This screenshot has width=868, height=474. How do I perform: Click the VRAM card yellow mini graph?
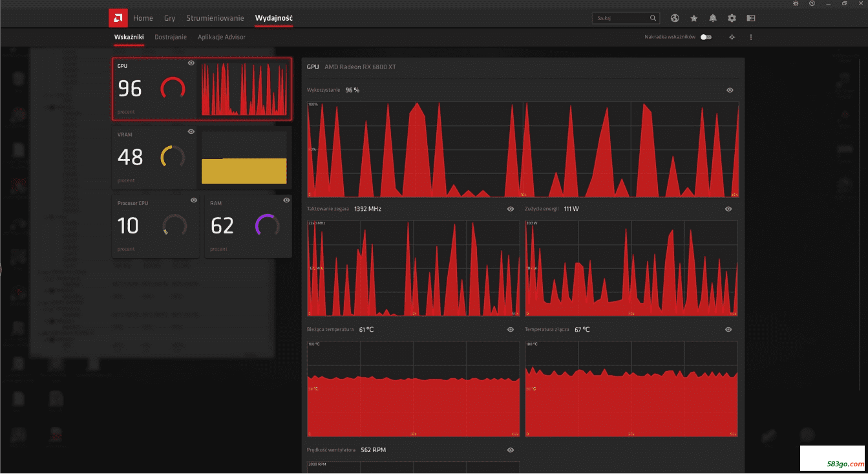pos(244,158)
